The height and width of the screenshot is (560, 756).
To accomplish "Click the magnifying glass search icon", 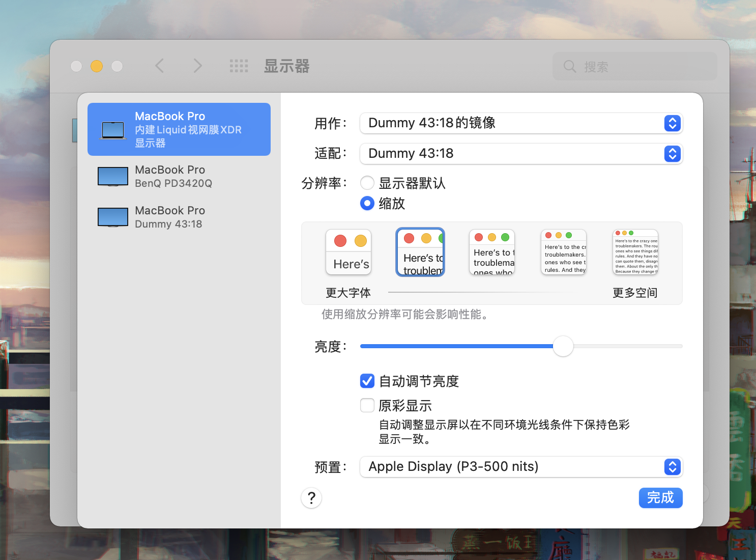I will (570, 66).
